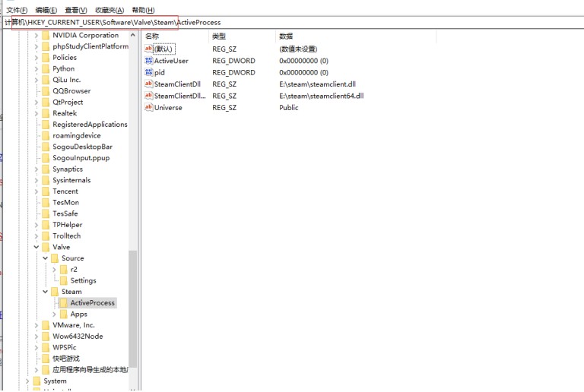Open the 查看(V) menu
Screen dimensions: 584x392
point(76,10)
